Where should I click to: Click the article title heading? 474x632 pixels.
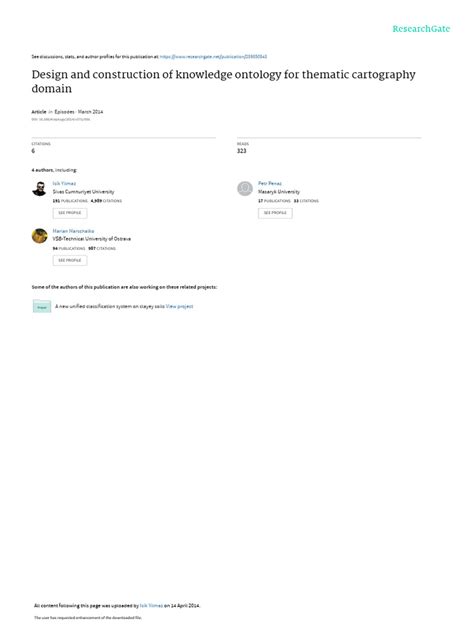223,81
